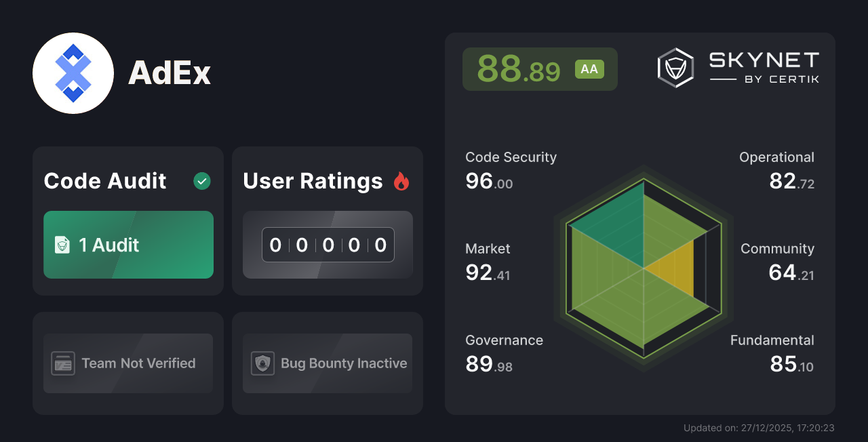The image size is (868, 442).
Task: Click the fire icon next to User Ratings
Action: click(x=401, y=181)
